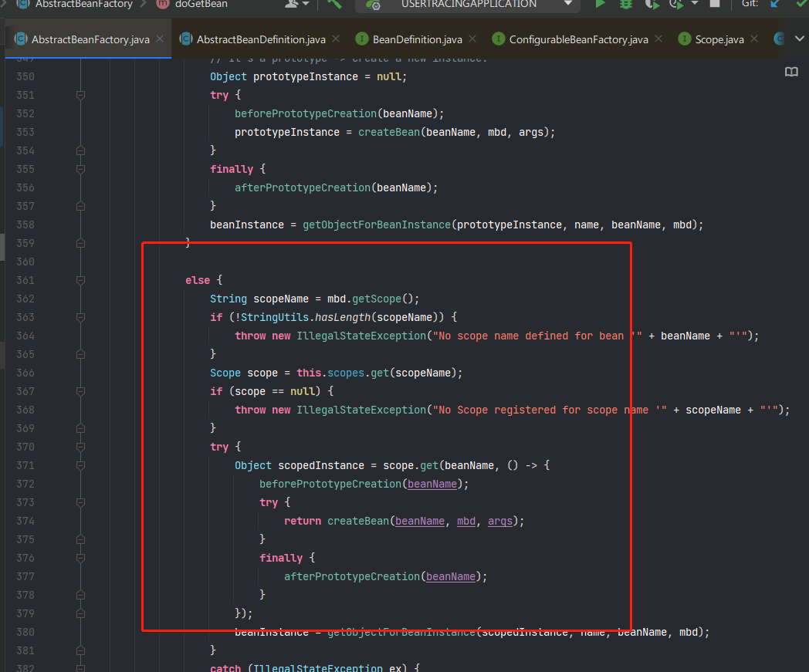Click getScope method call on line 362
The height and width of the screenshot is (672, 809).
coord(377,299)
